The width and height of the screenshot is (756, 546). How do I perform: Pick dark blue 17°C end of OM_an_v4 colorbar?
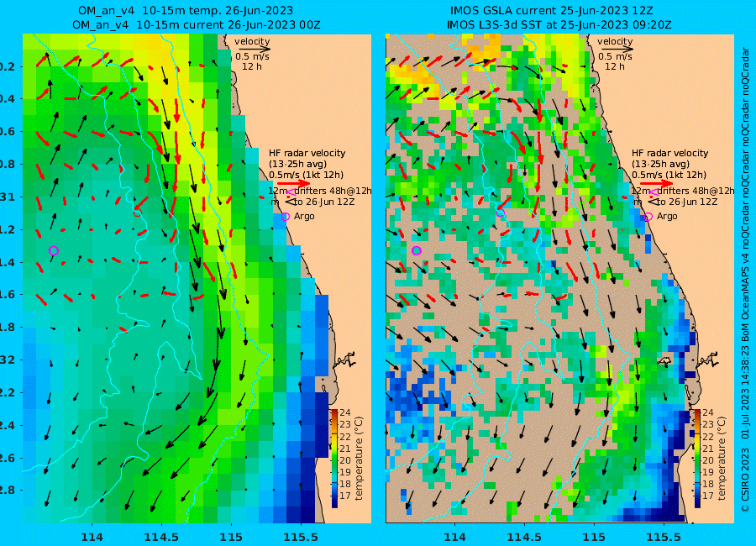click(334, 502)
